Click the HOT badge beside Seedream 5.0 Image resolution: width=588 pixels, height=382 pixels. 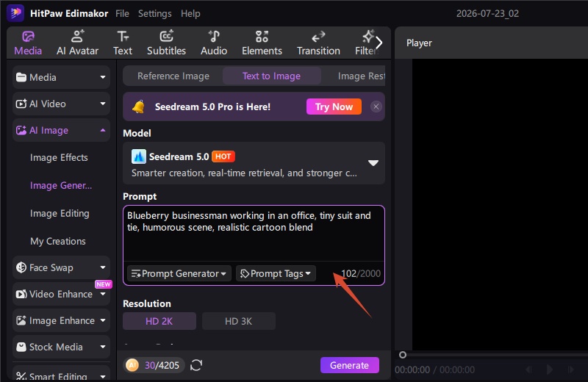coord(223,156)
